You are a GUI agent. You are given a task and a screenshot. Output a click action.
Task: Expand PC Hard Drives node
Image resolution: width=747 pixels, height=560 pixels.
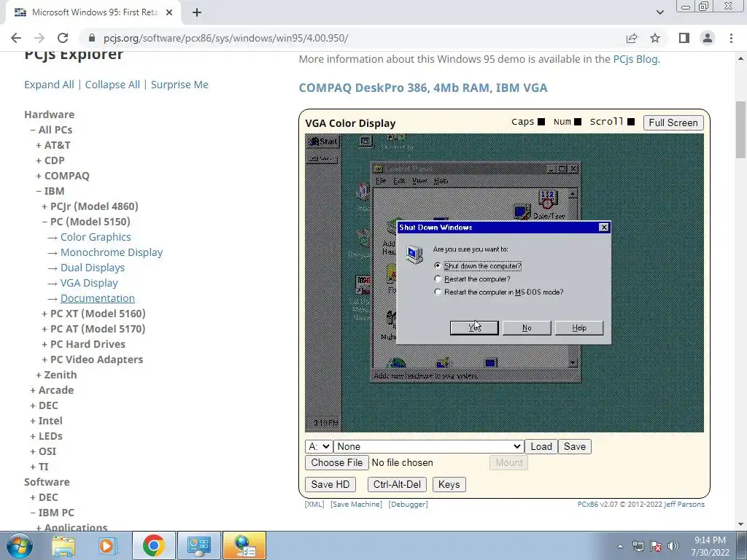pyautogui.click(x=83, y=344)
